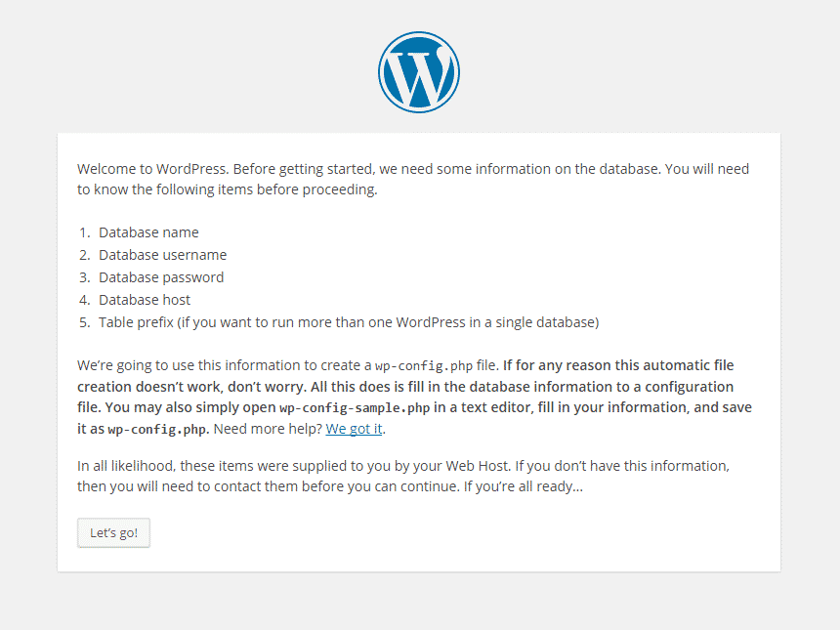Image resolution: width=840 pixels, height=630 pixels.
Task: Open the 'We got it' help link
Action: pos(355,429)
